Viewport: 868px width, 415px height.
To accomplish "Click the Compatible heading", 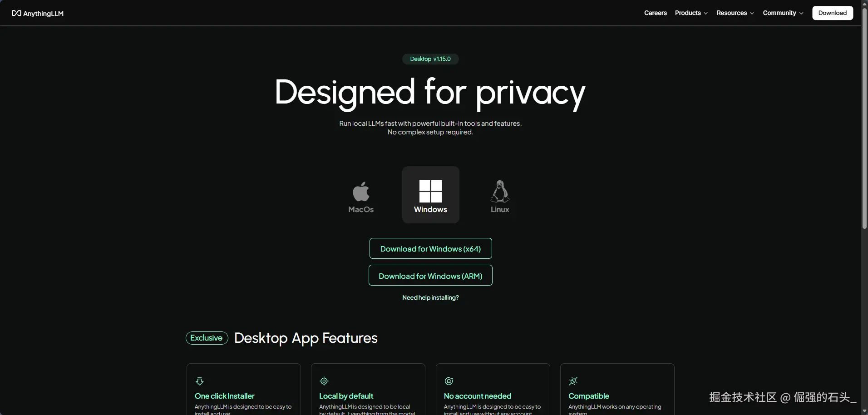I will coord(589,396).
